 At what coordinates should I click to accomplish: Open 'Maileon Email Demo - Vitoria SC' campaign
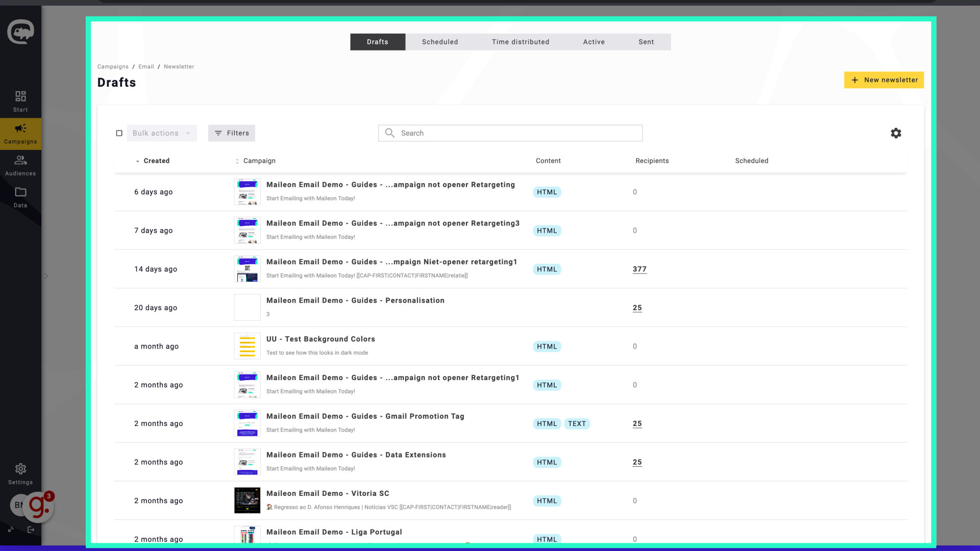click(328, 493)
